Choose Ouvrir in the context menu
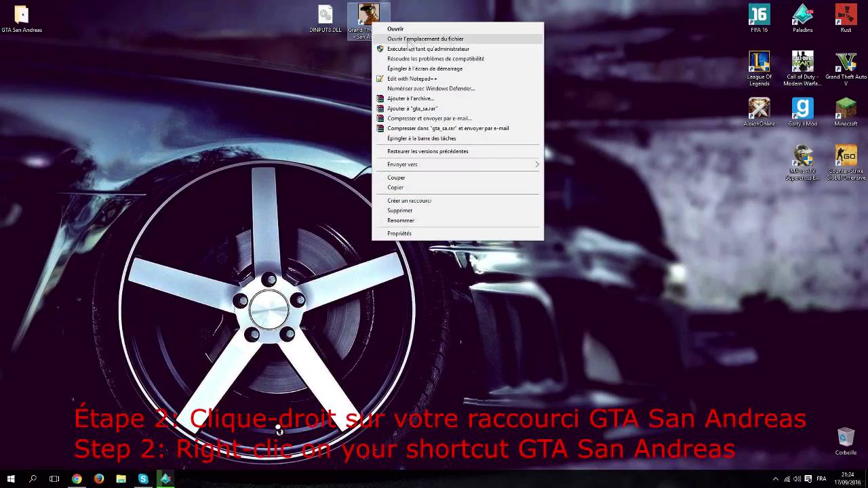Viewport: 868px width, 488px height. pos(458,29)
